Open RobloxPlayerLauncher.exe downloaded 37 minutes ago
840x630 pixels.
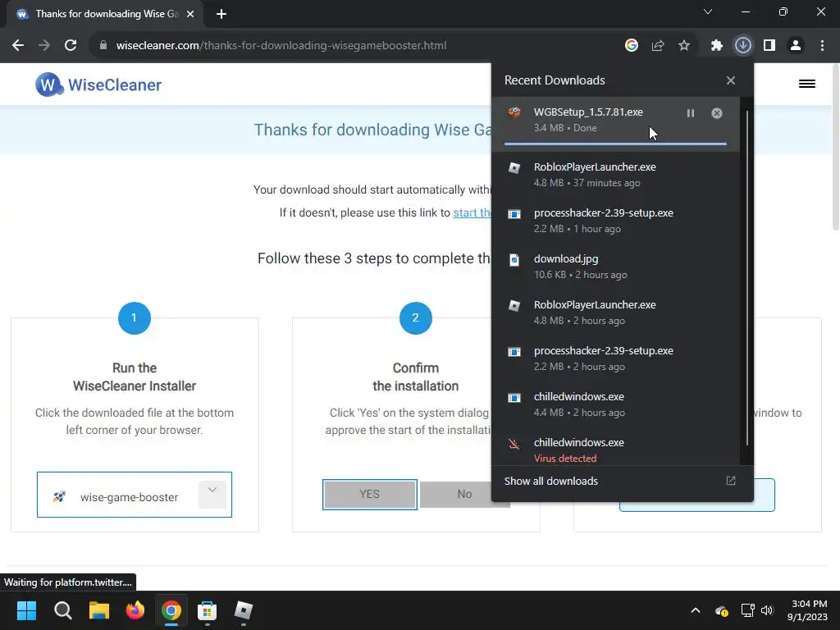coord(615,175)
